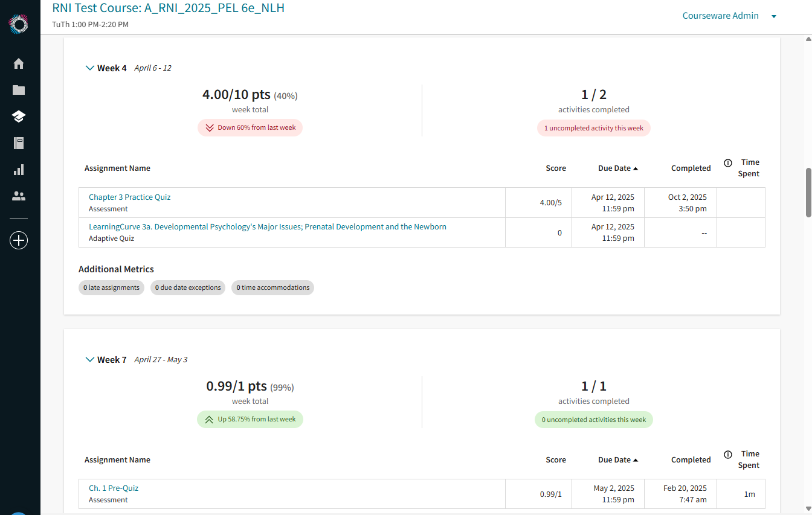Click the 0 due date exceptions chip
This screenshot has width=812, height=515.
tap(188, 287)
